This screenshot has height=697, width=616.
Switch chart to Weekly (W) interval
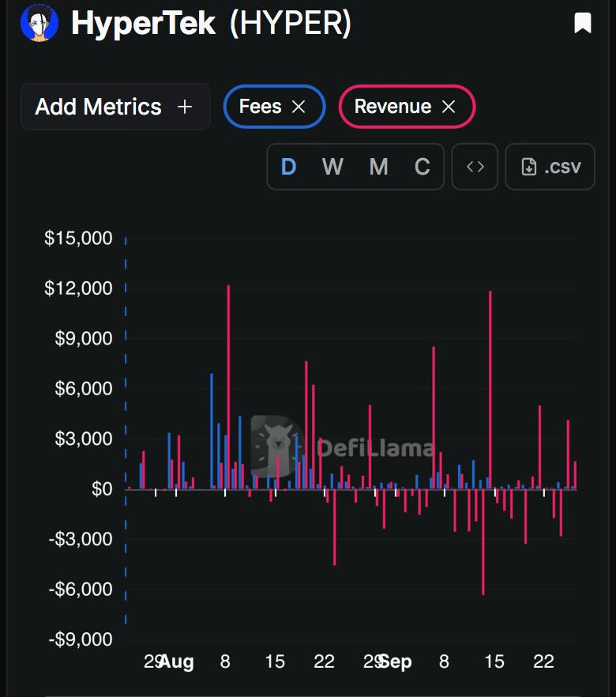tap(332, 168)
